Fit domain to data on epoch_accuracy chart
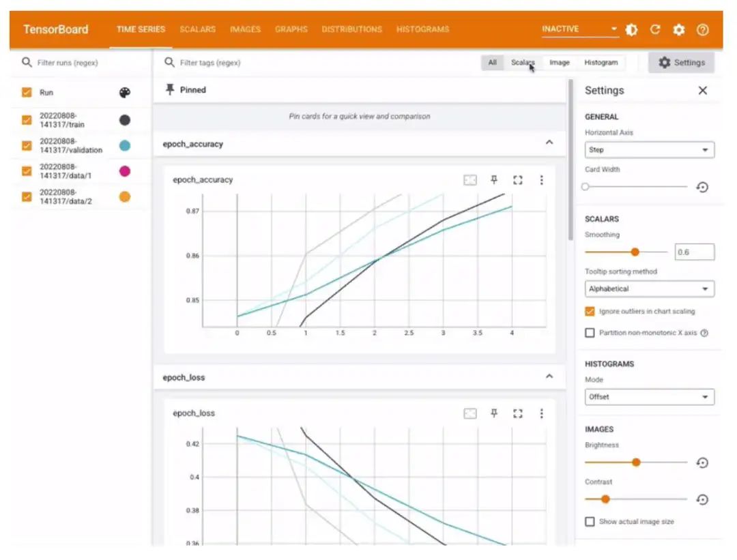Viewport: 737px width, 560px height. [470, 180]
